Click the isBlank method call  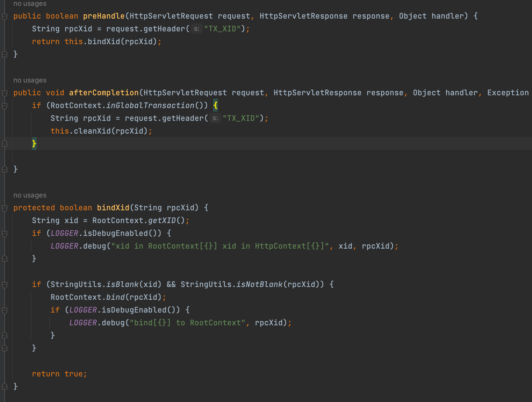tap(122, 284)
